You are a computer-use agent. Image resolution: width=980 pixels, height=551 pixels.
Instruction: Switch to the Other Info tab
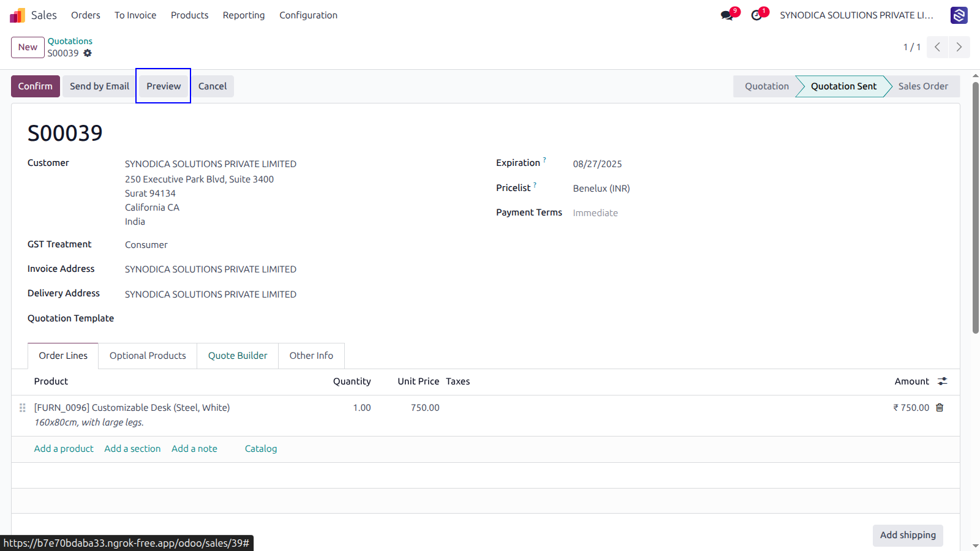pos(311,356)
